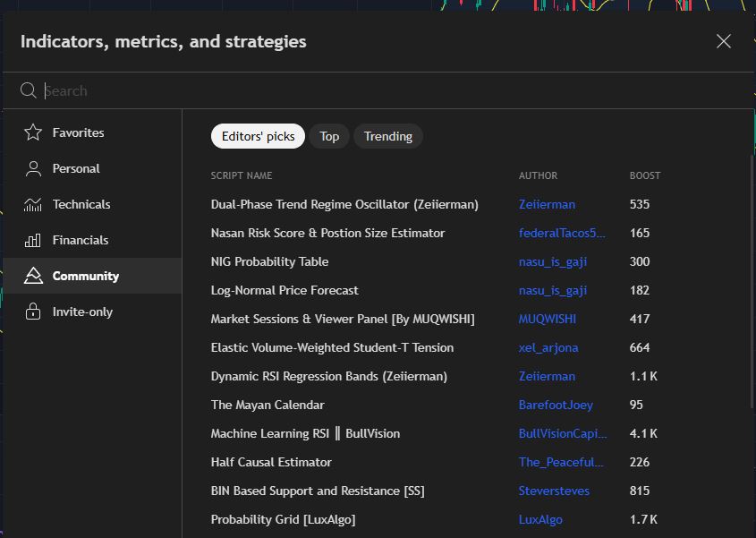Select the Personal profile icon
The image size is (756, 538).
[33, 167]
